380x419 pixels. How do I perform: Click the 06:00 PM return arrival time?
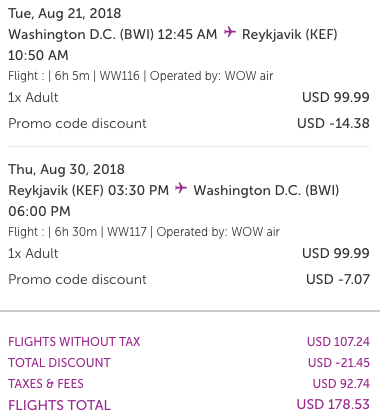click(x=39, y=211)
